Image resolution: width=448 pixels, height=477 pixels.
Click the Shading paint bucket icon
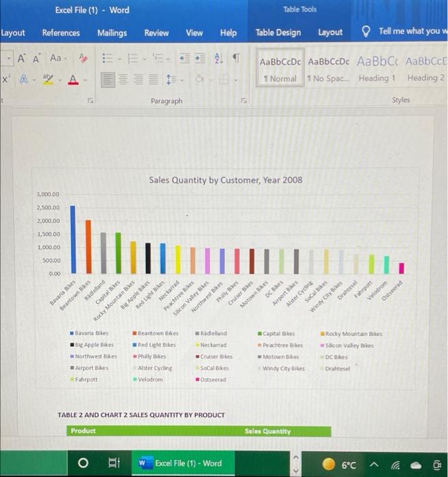[x=199, y=80]
